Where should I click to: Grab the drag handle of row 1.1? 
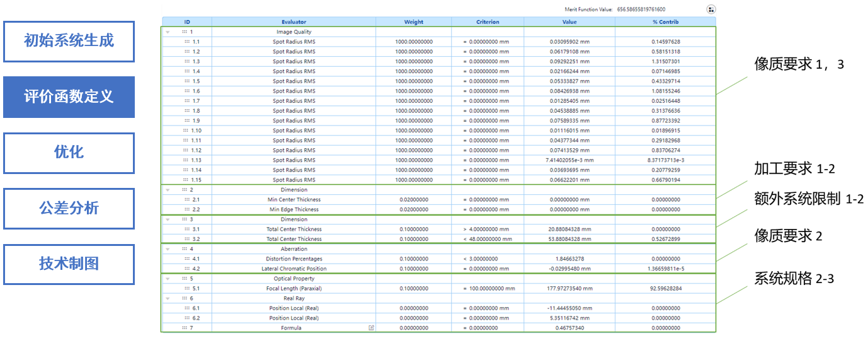pyautogui.click(x=186, y=42)
